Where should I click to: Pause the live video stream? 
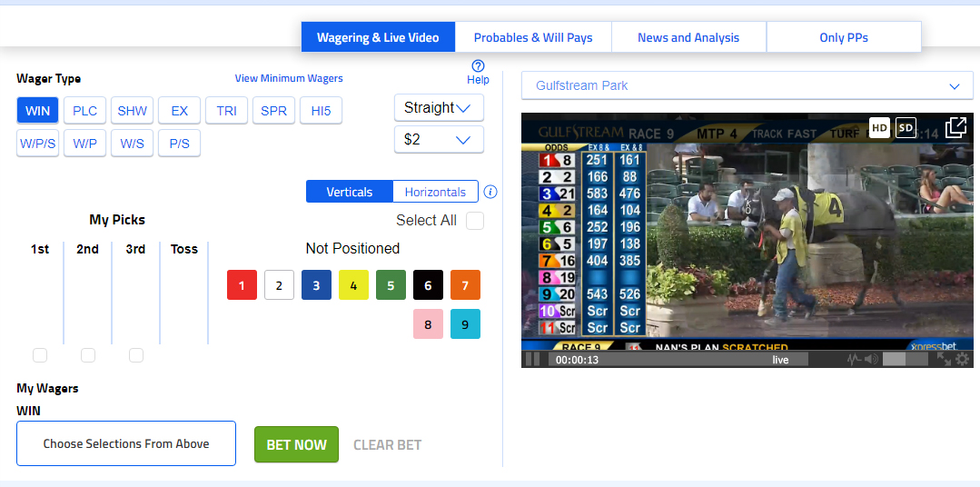[532, 359]
